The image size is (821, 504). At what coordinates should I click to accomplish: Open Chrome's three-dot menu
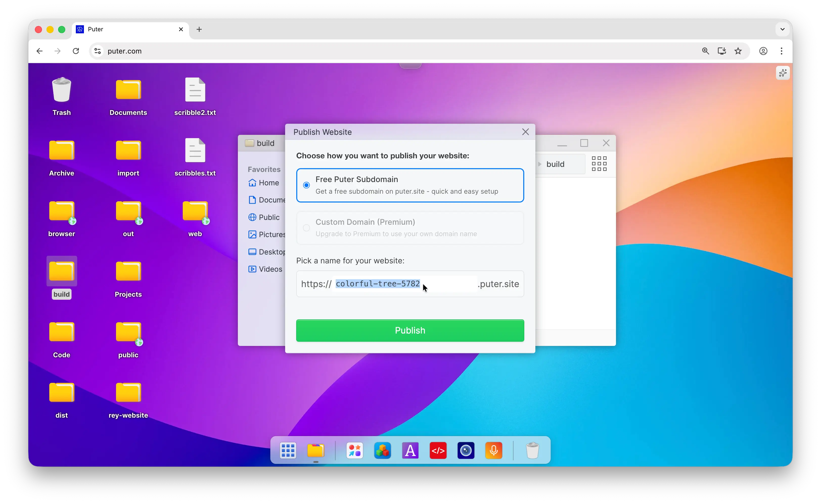click(x=781, y=51)
